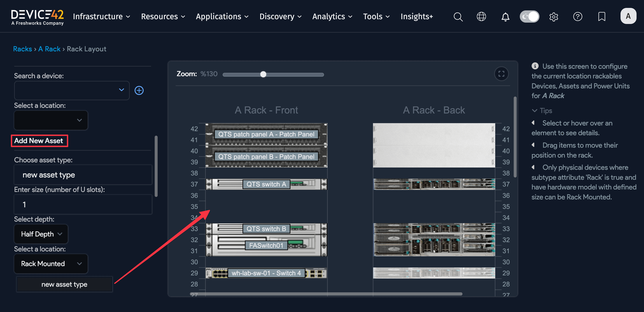Adjust the Zoom slider handle
Viewport: 644px width, 312px height.
click(x=263, y=74)
